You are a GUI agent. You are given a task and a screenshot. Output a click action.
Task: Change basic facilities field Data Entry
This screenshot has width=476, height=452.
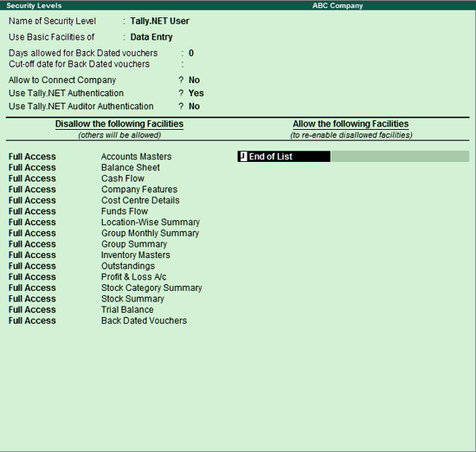(151, 37)
